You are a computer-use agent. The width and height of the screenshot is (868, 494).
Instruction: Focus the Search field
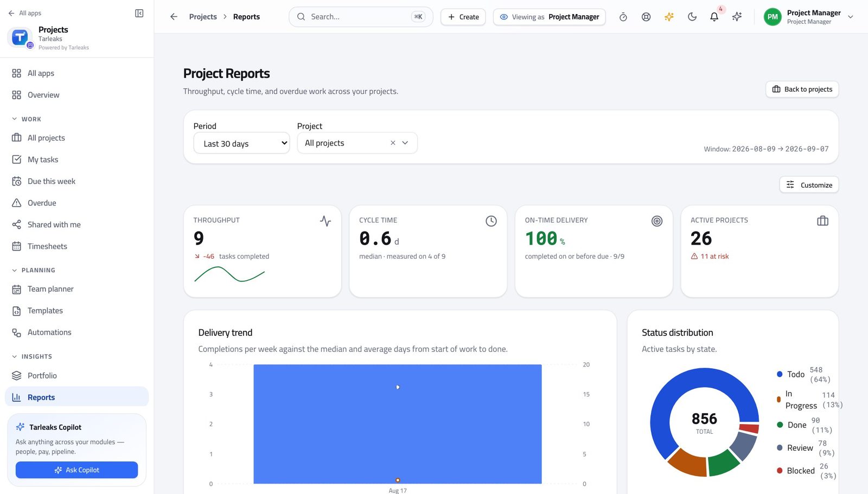coord(361,17)
